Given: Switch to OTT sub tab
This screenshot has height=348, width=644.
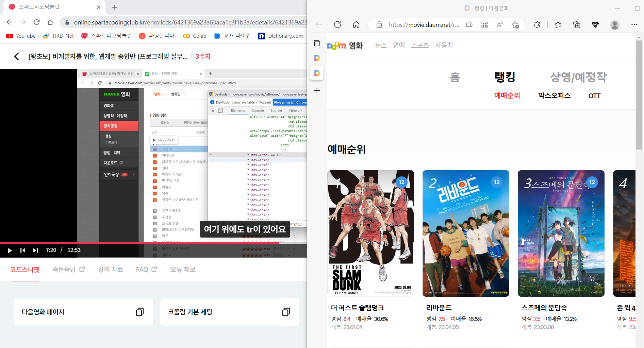Looking at the screenshot, I should [x=594, y=96].
